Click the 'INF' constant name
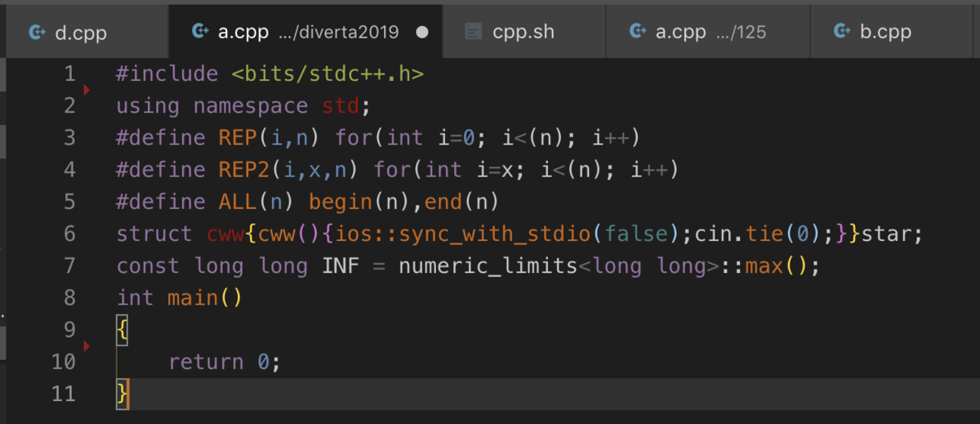This screenshot has height=424, width=980. pos(341,266)
